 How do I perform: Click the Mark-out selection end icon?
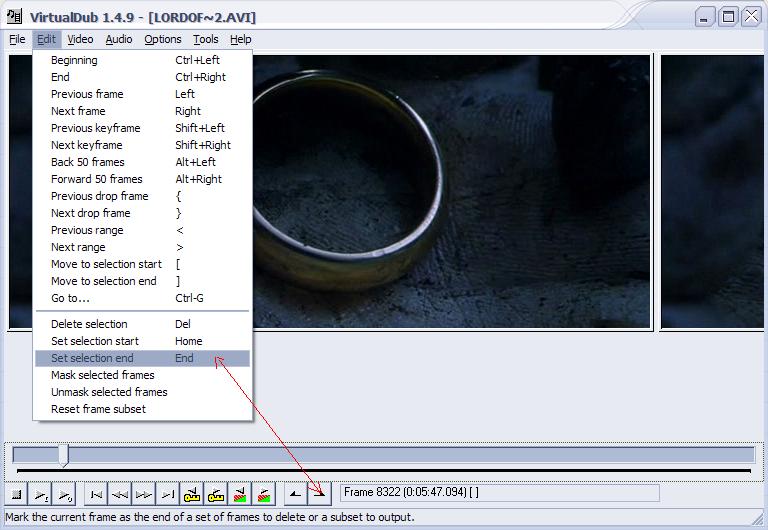pos(319,494)
